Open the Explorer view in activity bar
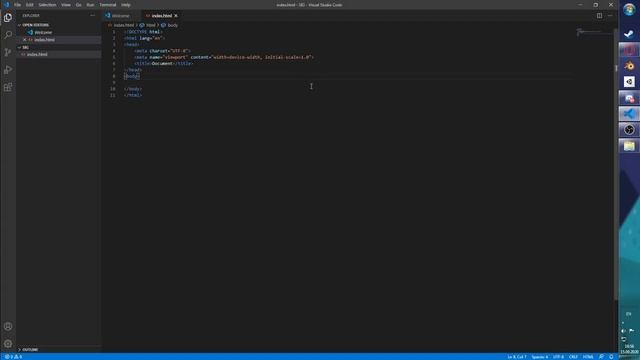The width and height of the screenshot is (640, 360). pyautogui.click(x=8, y=18)
